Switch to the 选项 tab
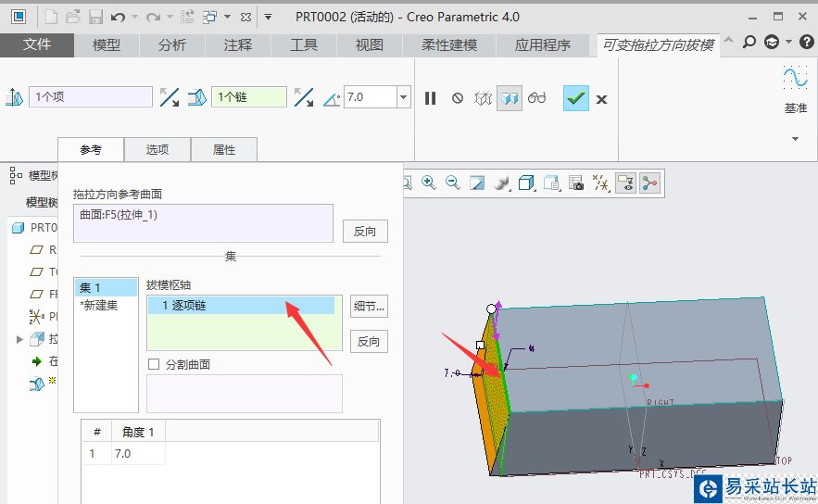 (x=157, y=149)
